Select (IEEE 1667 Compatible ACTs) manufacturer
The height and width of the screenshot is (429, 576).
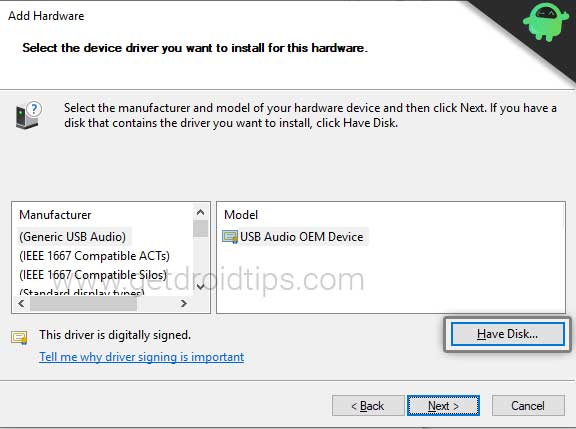[94, 256]
